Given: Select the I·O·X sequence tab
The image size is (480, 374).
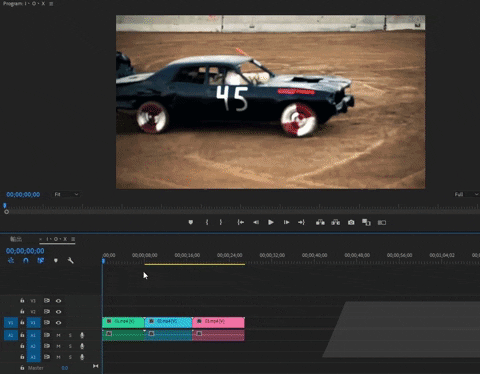Looking at the screenshot, I should click(x=56, y=239).
